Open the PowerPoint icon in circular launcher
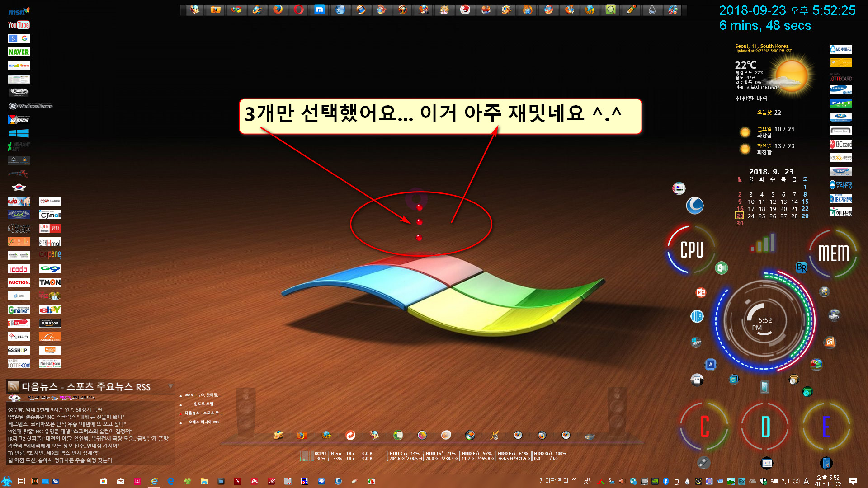 (x=700, y=293)
